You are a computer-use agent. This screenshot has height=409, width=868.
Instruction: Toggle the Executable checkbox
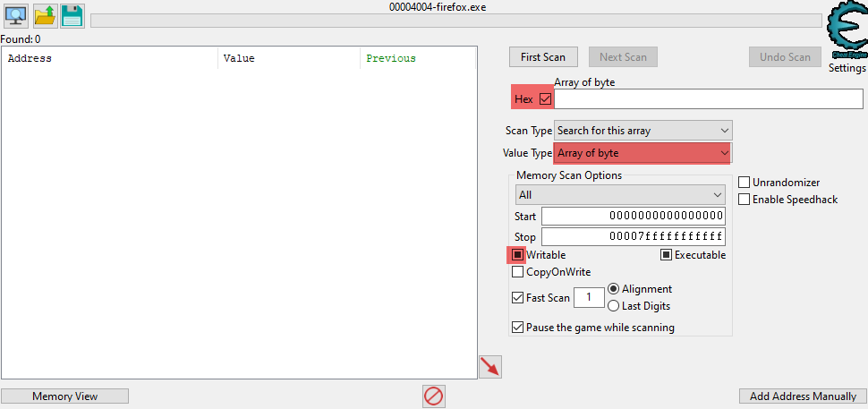pos(666,255)
